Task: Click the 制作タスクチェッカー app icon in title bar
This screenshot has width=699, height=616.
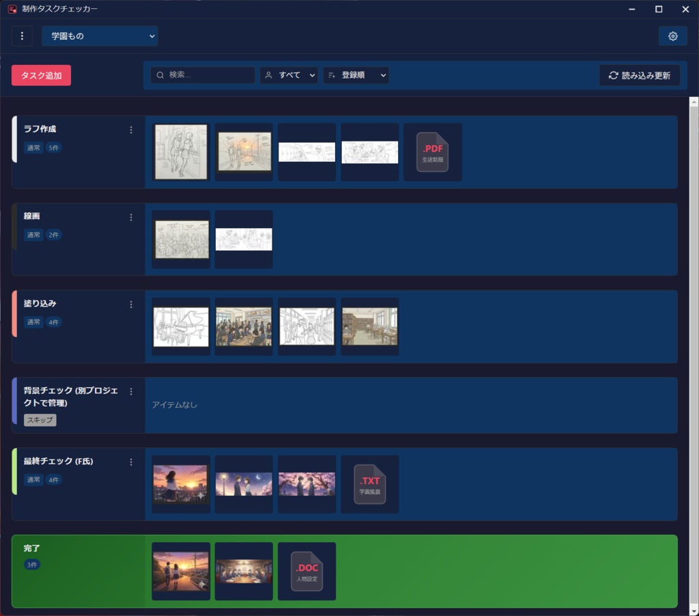Action: coord(12,9)
